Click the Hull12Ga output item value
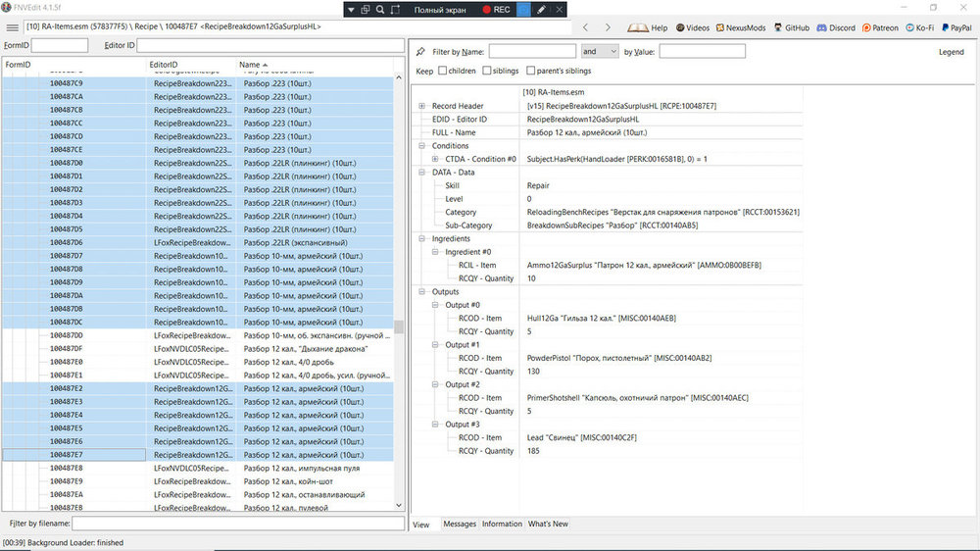This screenshot has width=980, height=551. click(602, 319)
